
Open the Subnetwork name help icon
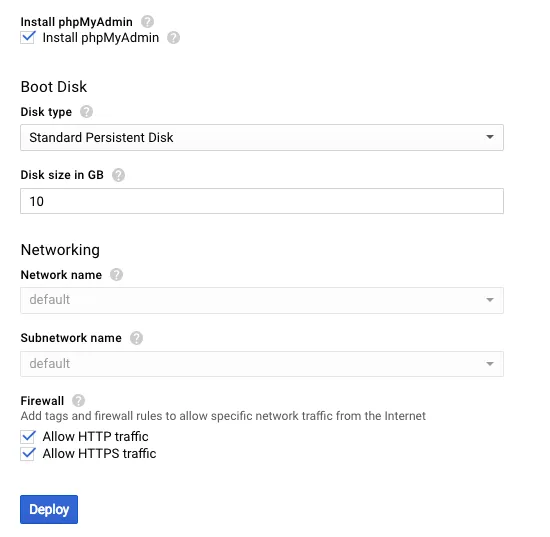[x=136, y=338]
